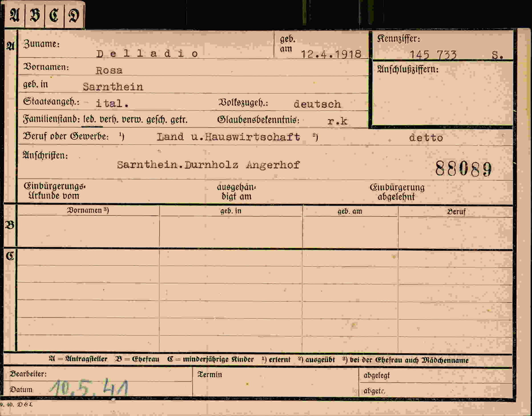
Task: Click the birthplace 'Sarnthein'
Action: [113, 87]
